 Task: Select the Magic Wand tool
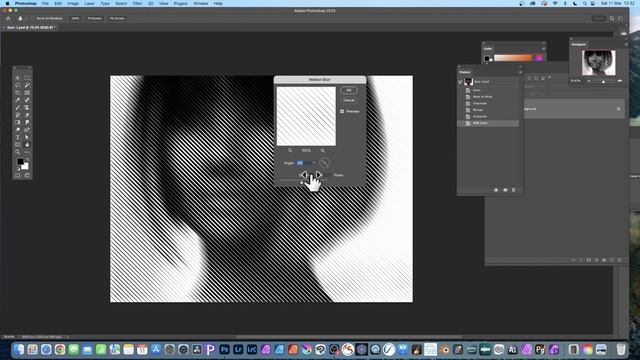[x=27, y=85]
